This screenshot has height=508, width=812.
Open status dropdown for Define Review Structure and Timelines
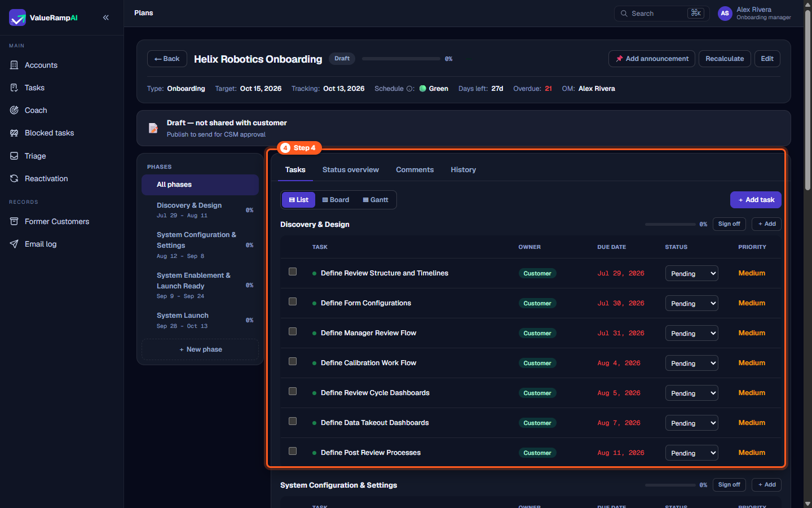click(691, 273)
